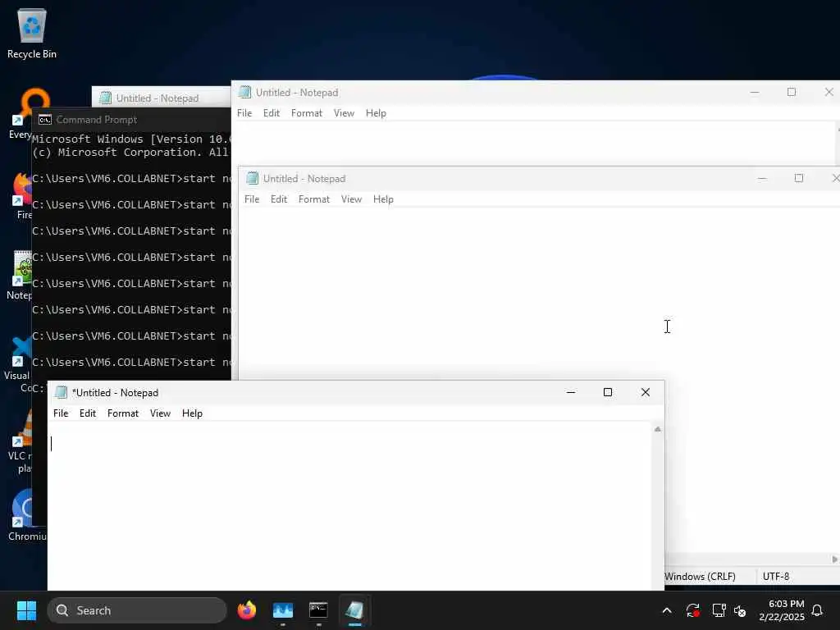840x630 pixels.
Task: Open Format menu in topmost-positioned Untitled Notepad
Action: click(x=307, y=113)
